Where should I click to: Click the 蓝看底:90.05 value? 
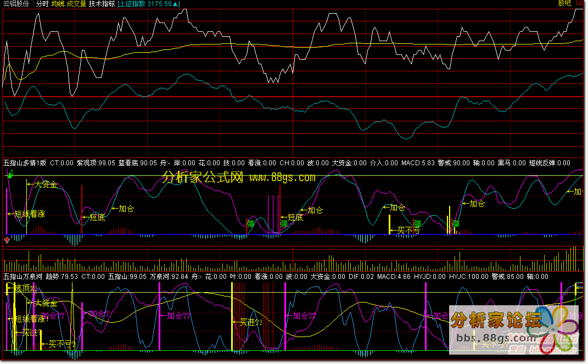138,163
